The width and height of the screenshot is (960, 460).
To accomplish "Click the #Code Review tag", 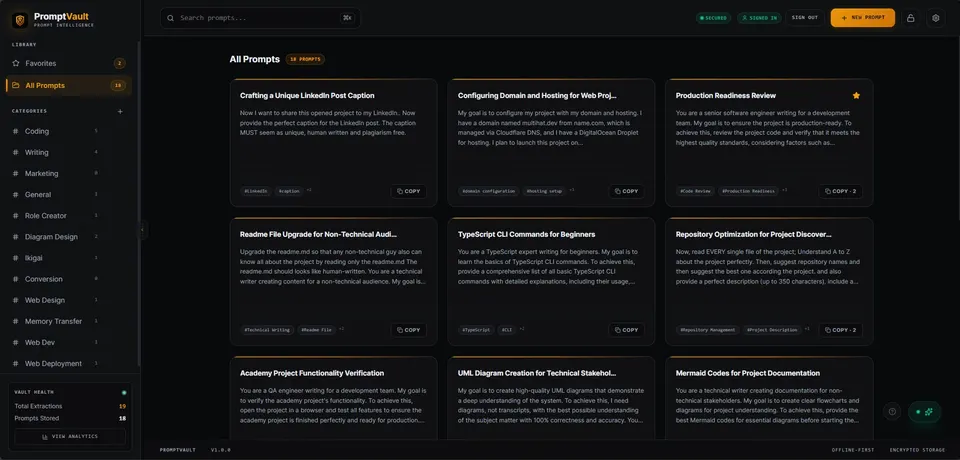I will click(x=696, y=191).
